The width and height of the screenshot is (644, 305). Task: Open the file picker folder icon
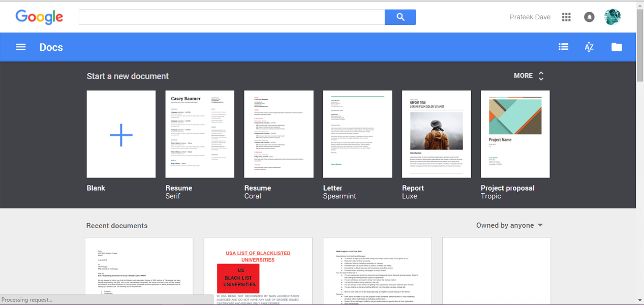click(617, 47)
